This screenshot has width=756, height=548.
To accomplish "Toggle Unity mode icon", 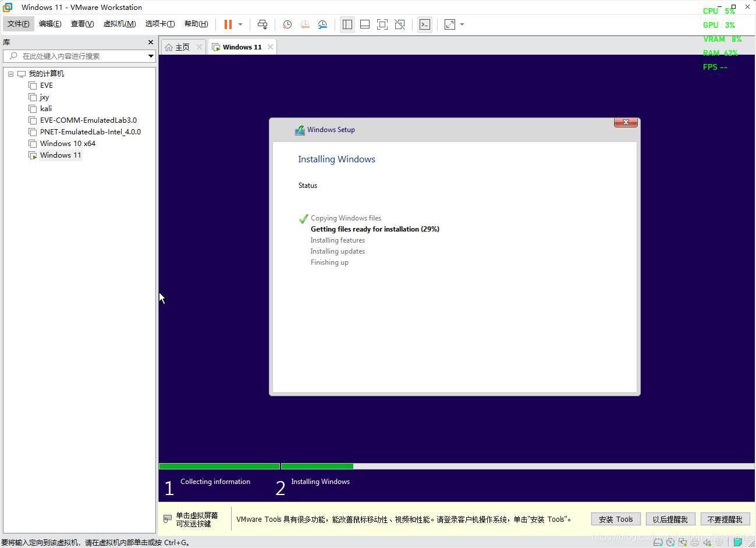I will tap(400, 24).
